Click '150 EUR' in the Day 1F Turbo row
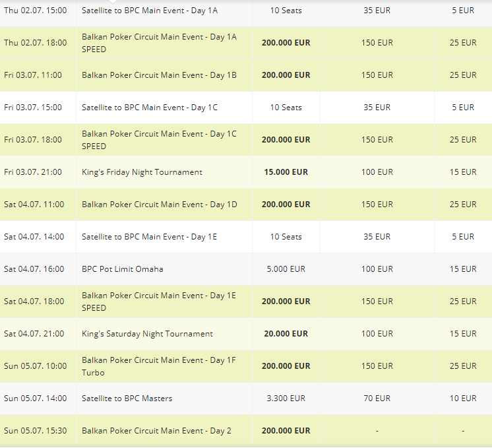492x448 pixels. (377, 366)
